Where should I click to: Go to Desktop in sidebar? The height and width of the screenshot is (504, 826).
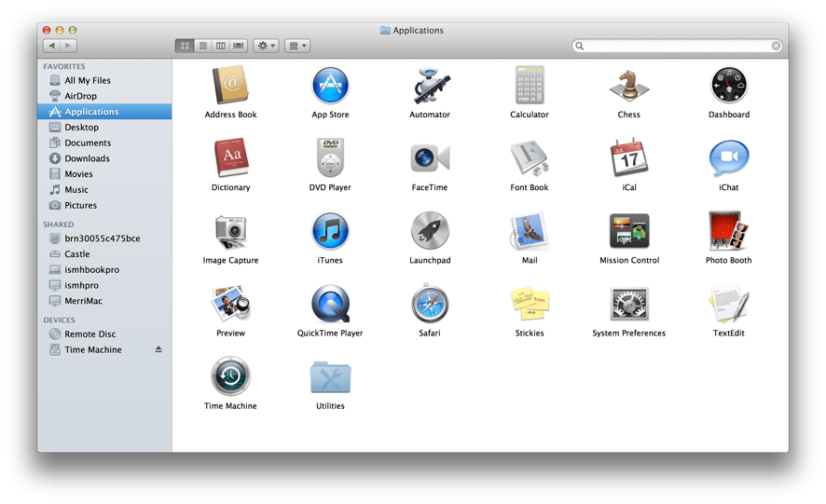(104, 127)
